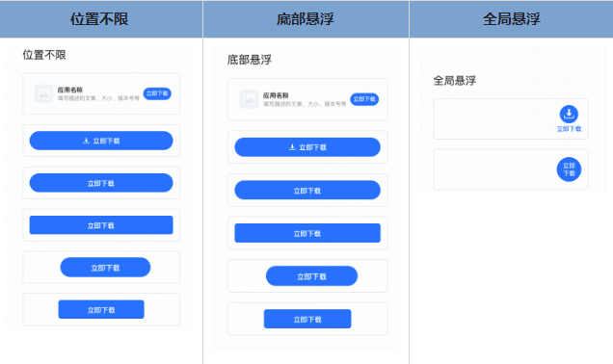The width and height of the screenshot is (613, 364).
Task: Click short rectangular 立即下载 button in 底部悬浮
Action: tap(307, 319)
